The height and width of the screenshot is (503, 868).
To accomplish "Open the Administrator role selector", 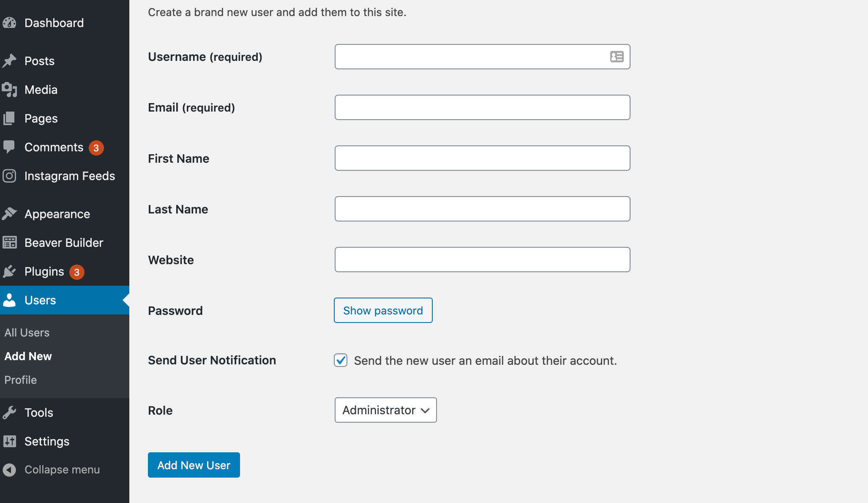I will (x=386, y=410).
